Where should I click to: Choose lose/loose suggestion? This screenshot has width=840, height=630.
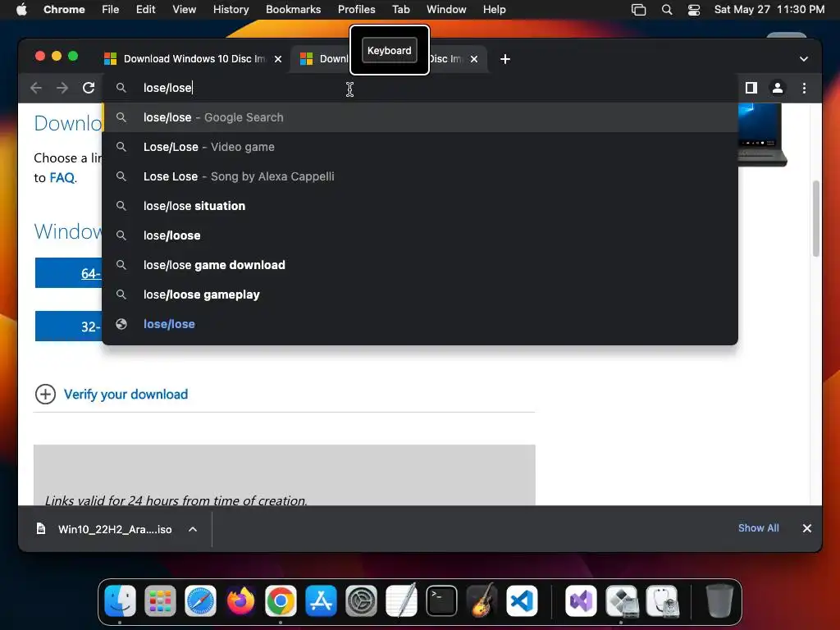click(421, 235)
